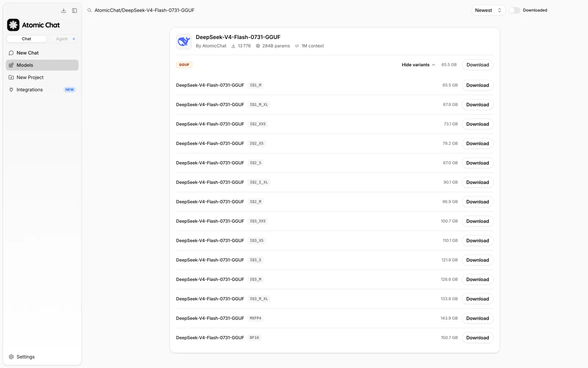Click the New Chat speech bubble icon
Viewport: 588px width, 368px height.
[11, 53]
